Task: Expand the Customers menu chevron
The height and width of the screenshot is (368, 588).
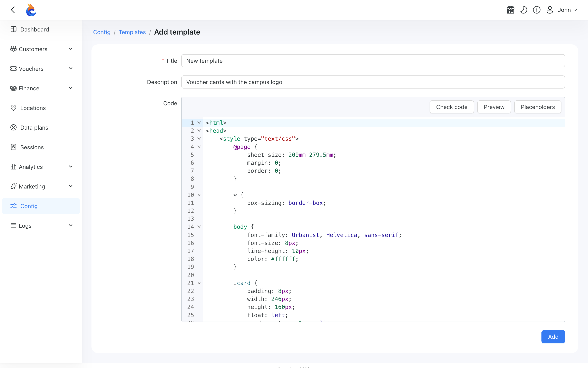Action: 71,49
